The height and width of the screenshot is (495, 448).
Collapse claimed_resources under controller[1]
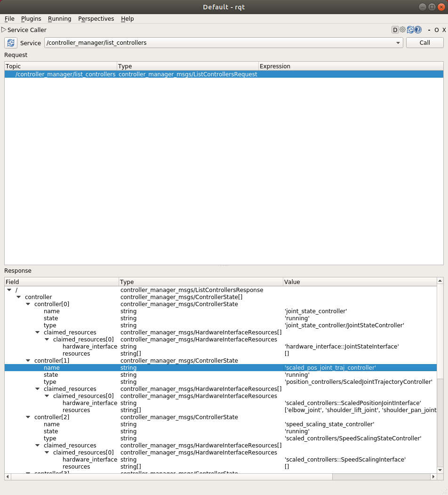[x=38, y=389]
